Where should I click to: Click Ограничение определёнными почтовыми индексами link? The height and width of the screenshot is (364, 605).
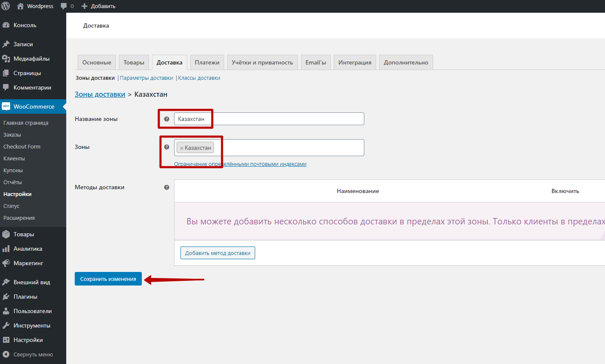(x=240, y=164)
